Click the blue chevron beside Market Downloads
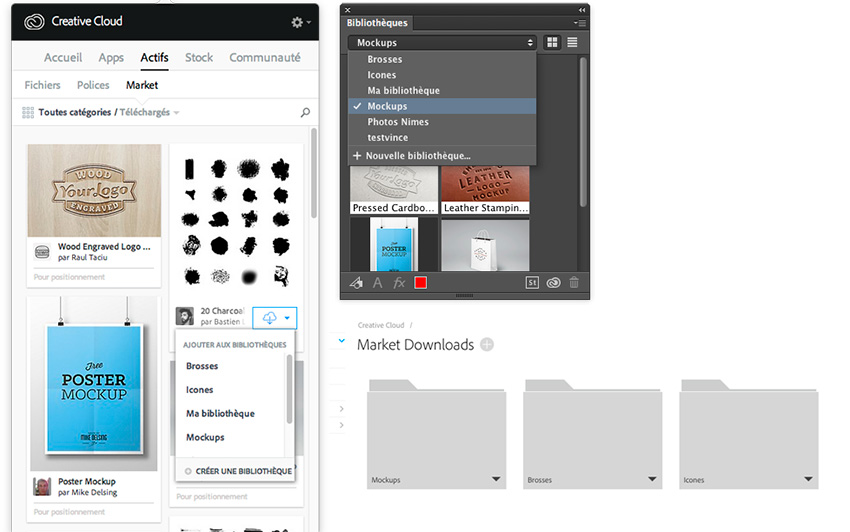 pos(342,341)
